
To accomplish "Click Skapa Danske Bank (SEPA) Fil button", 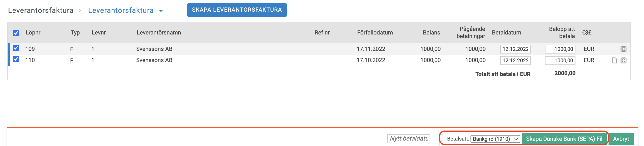I will click(564, 139).
